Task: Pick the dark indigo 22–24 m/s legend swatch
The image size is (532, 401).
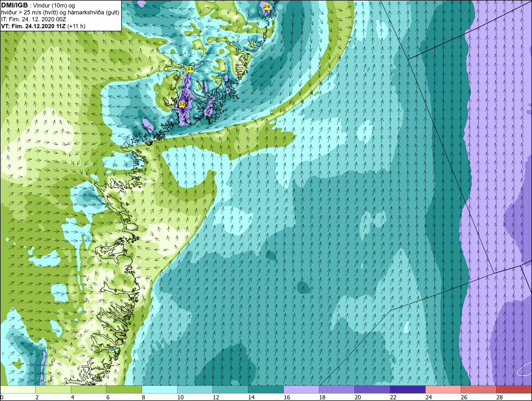Action: (408, 389)
